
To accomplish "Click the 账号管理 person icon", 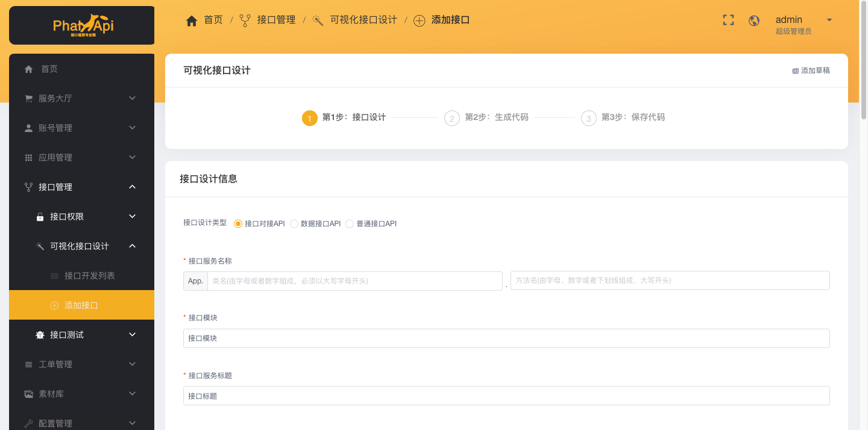I will tap(28, 128).
